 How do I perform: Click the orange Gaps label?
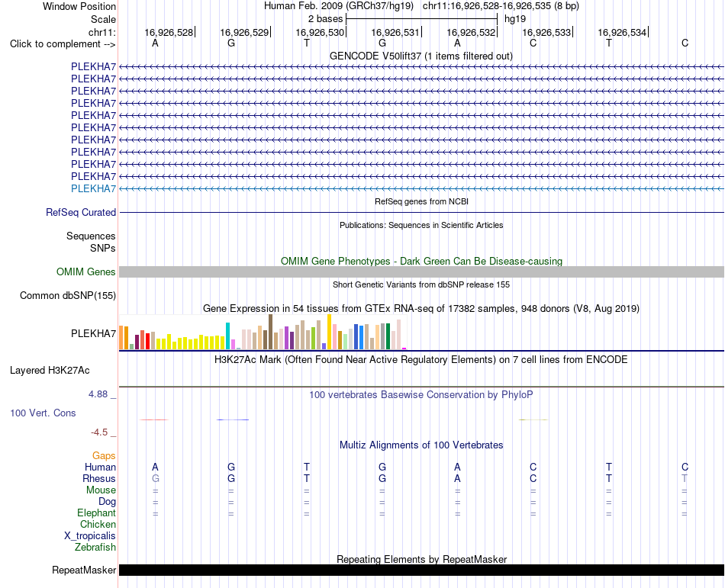click(x=104, y=456)
